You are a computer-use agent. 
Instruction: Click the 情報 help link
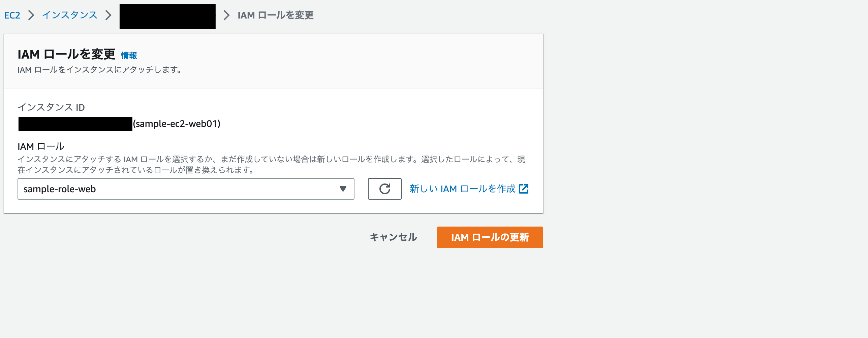tap(129, 55)
